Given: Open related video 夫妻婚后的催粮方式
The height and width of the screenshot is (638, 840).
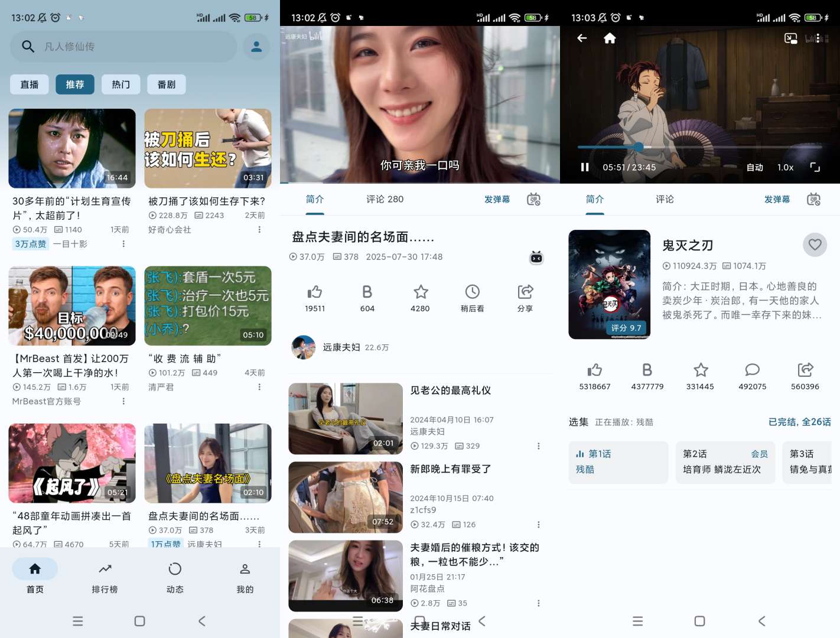Looking at the screenshot, I should tap(420, 576).
